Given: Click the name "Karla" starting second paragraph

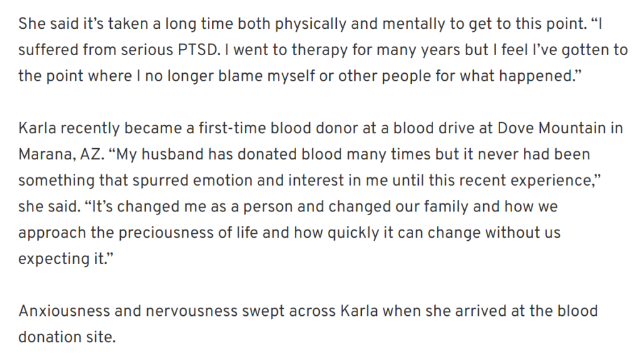Looking at the screenshot, I should [37, 128].
